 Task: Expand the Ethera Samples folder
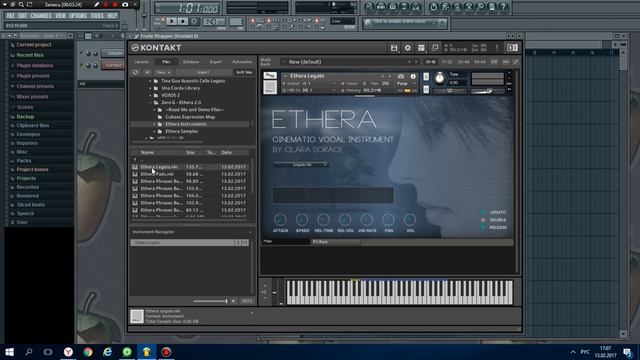click(154, 131)
